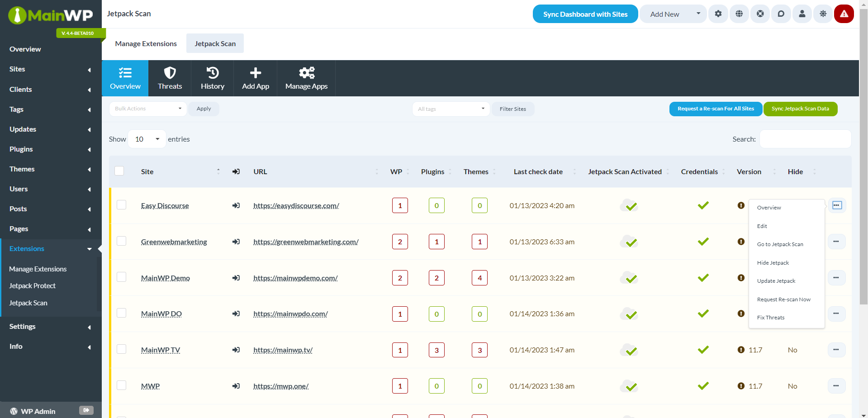Screen dimensions: 868x418
Task: Click Sync Dashboard with Sites button
Action: [x=585, y=14]
